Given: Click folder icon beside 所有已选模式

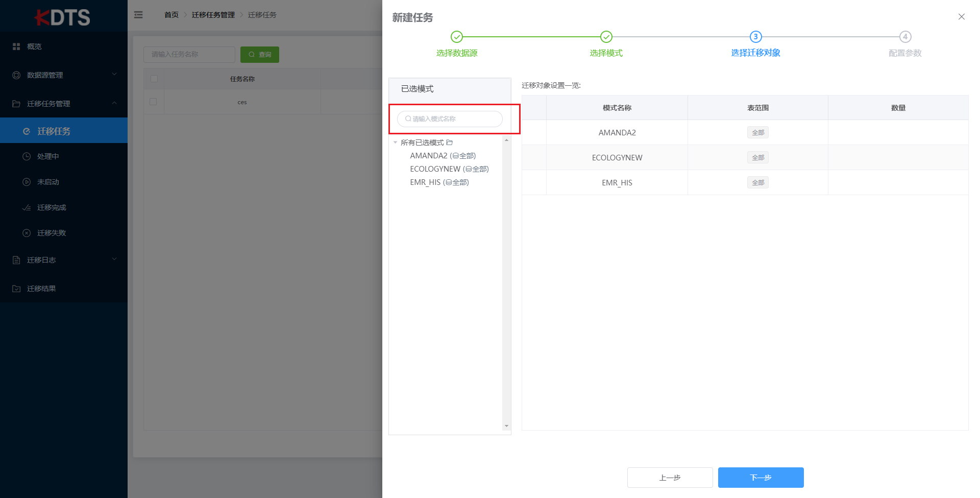Looking at the screenshot, I should [450, 143].
